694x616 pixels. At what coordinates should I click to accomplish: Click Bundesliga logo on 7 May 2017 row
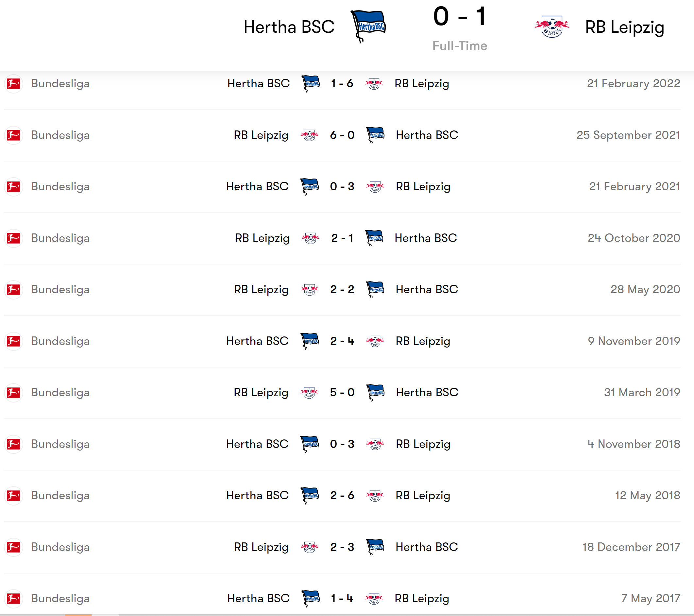14,598
